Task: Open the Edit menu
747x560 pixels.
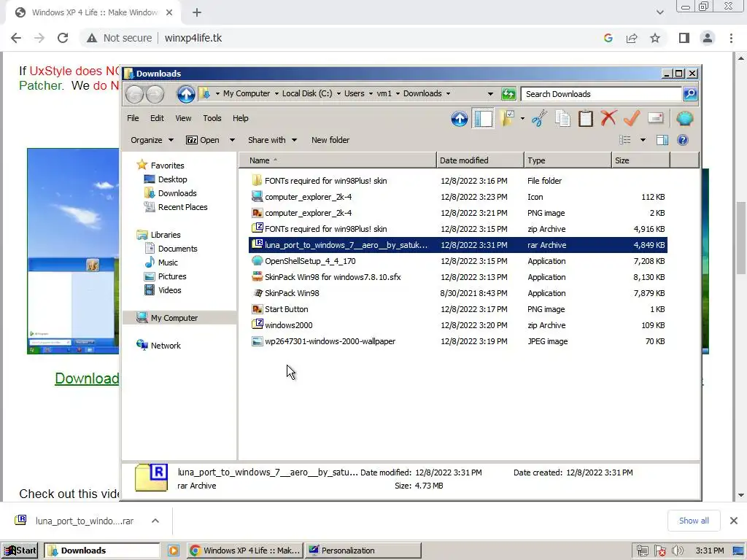Action: coord(157,118)
